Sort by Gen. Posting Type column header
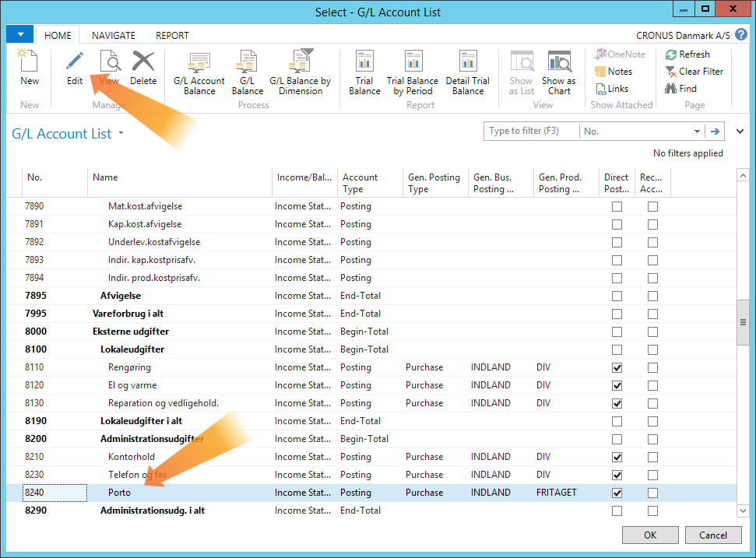Image resolution: width=756 pixels, height=558 pixels. coord(435,183)
